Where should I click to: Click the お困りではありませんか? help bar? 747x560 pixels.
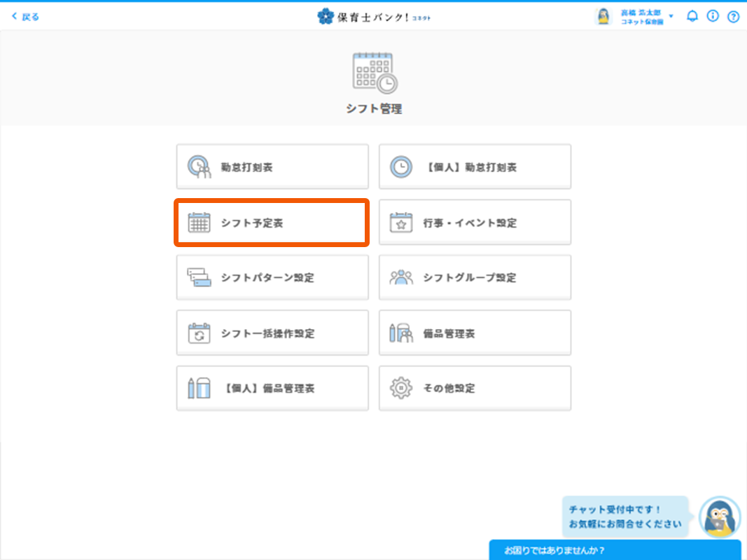615,550
